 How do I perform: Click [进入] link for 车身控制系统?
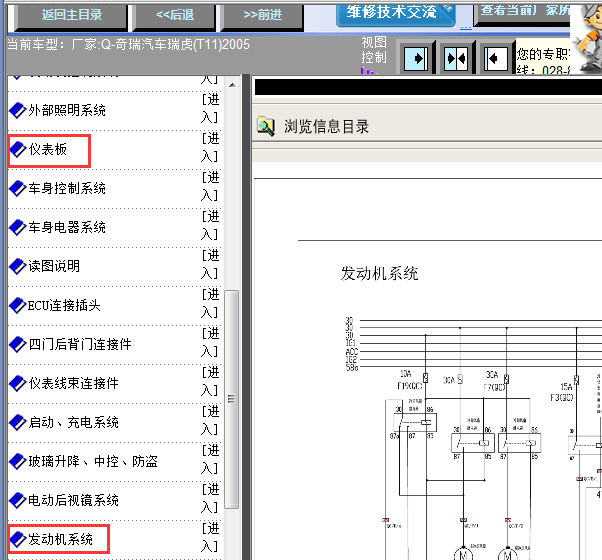(210, 187)
